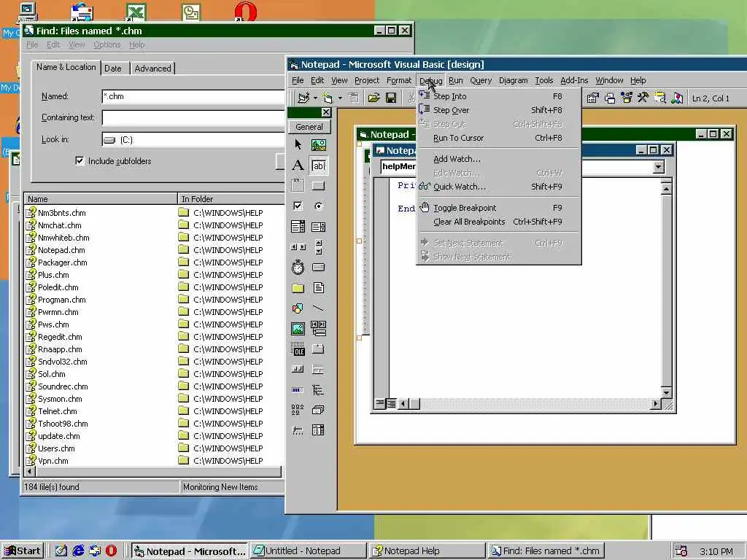Click the Name column header in results
This screenshot has height=560, width=747.
pyautogui.click(x=101, y=199)
